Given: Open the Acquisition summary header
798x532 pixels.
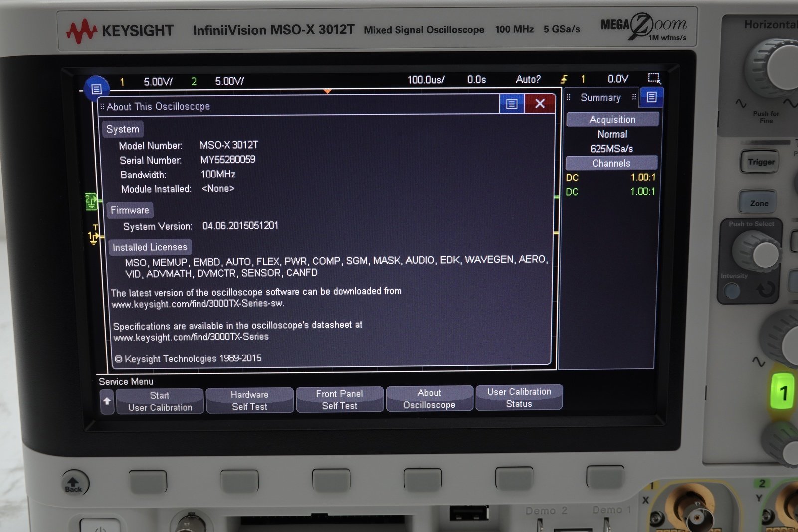Looking at the screenshot, I should click(612, 119).
